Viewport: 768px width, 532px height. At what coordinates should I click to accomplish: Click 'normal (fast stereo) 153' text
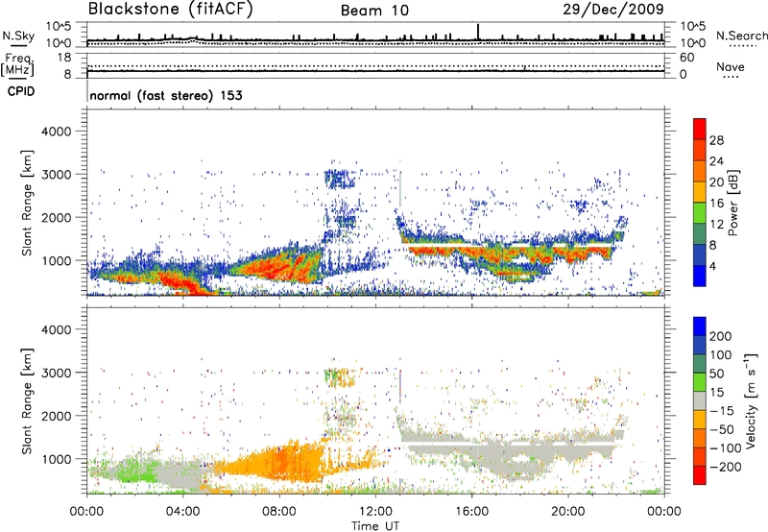click(x=166, y=95)
